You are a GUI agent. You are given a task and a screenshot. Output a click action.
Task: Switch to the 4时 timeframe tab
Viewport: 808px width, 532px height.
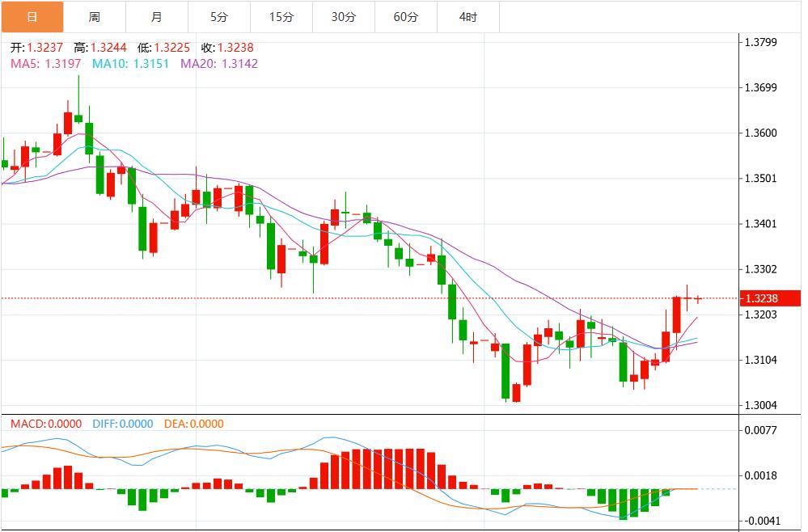coord(467,17)
